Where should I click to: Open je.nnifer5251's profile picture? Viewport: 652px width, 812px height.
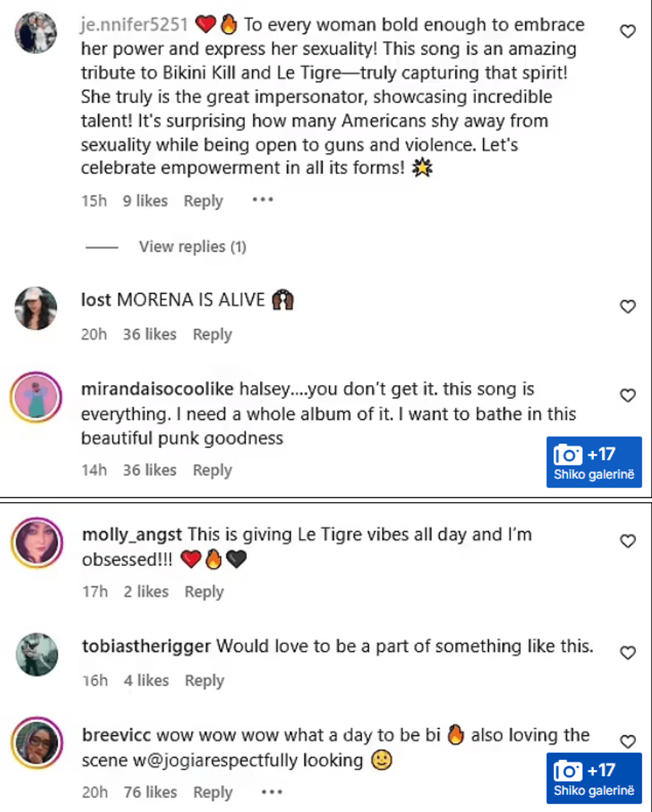tap(35, 33)
